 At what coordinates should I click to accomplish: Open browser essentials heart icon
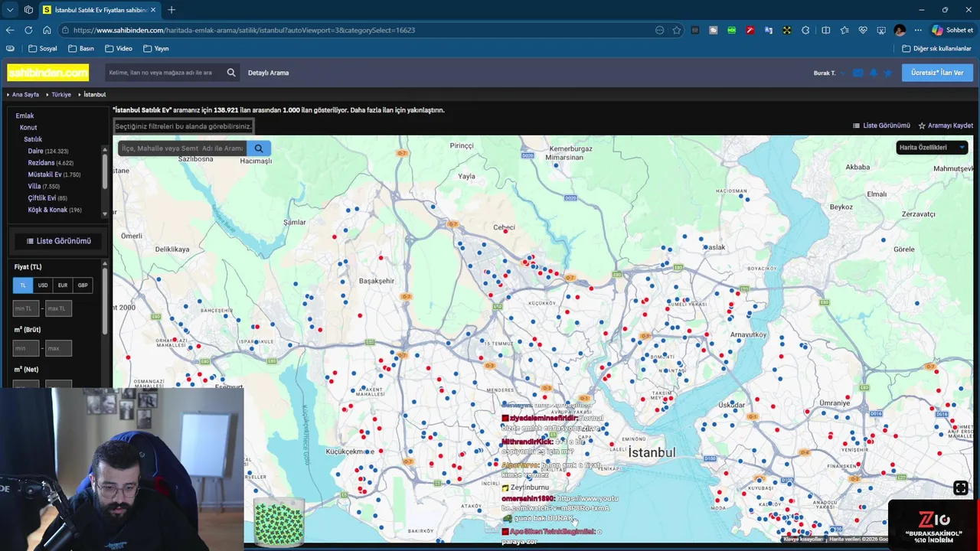[x=863, y=30]
